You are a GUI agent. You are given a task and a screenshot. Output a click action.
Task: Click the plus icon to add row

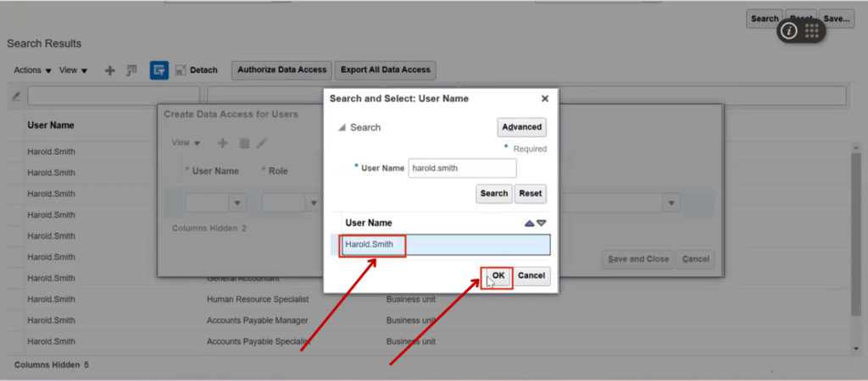[109, 70]
